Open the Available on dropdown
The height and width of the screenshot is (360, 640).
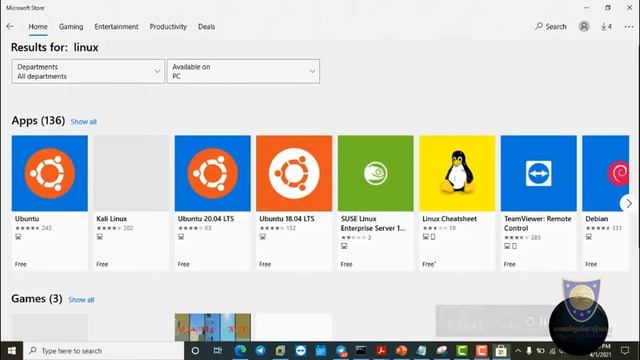coord(243,71)
